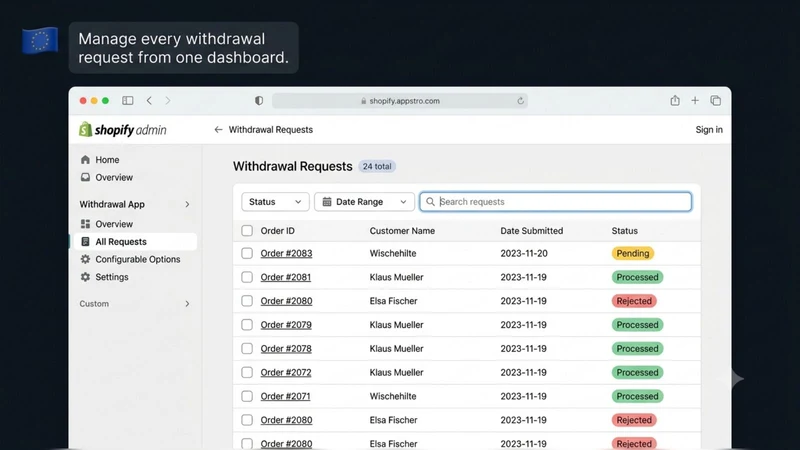This screenshot has height=450, width=800.
Task: Open the Order #2071 link
Action: coord(285,396)
